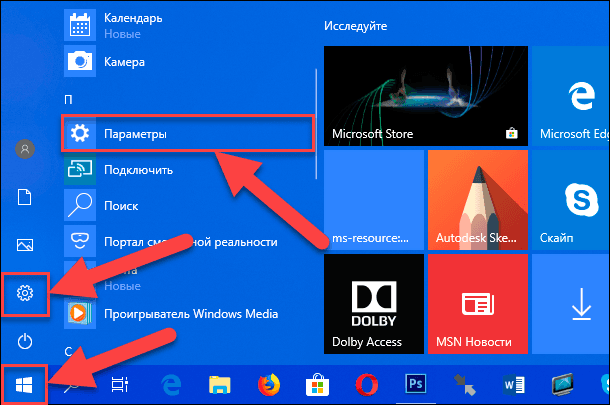The image size is (610, 405).
Task: Open the power options icon
Action: tap(25, 341)
